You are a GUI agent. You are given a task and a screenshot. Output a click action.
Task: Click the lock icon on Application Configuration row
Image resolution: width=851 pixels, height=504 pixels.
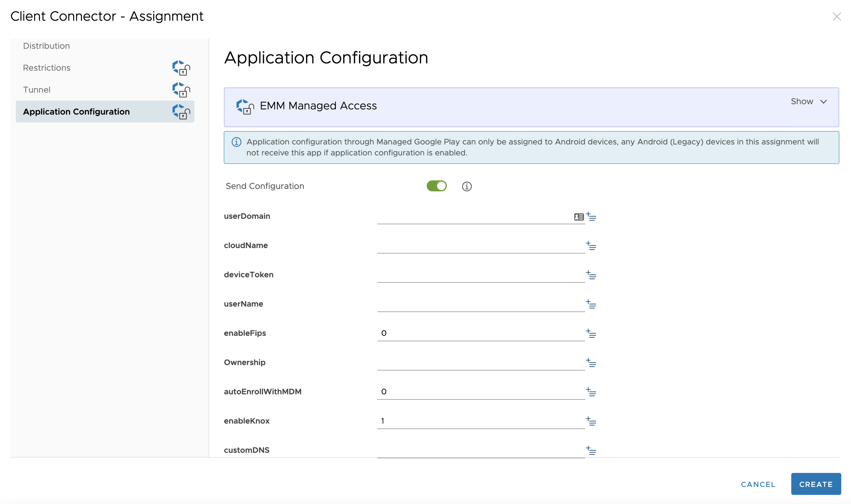tap(181, 112)
